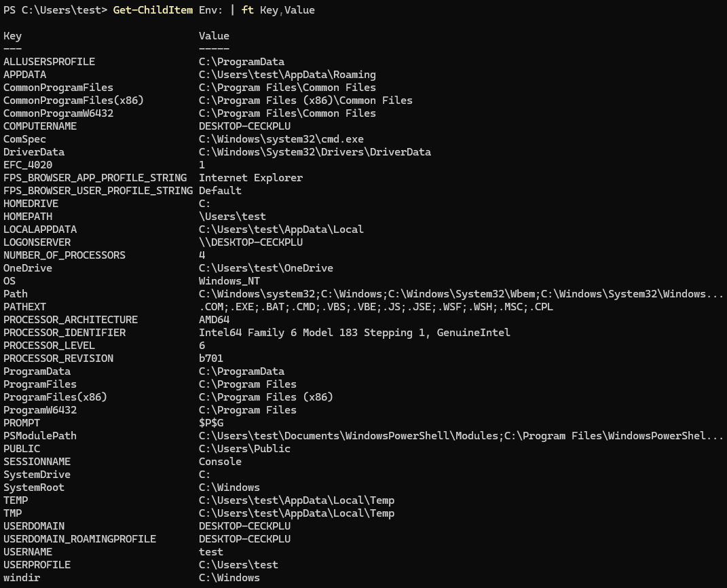Click the NUMBER_OF_PROCESSORS key name
Screen dimensions: 727x588
[64, 255]
